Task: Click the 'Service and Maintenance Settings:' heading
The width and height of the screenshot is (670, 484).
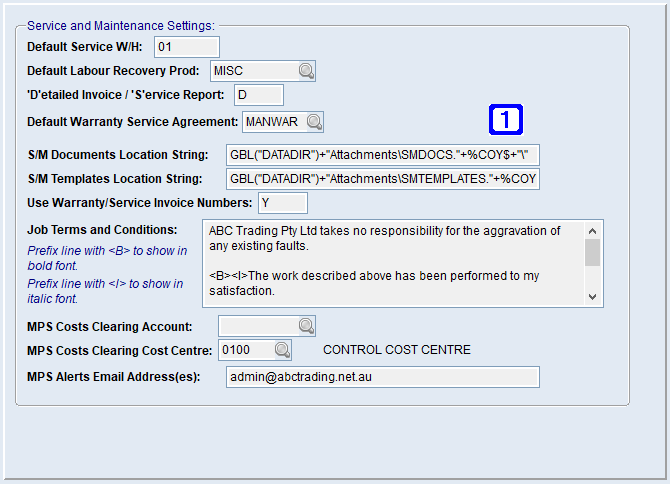Action: tap(120, 26)
